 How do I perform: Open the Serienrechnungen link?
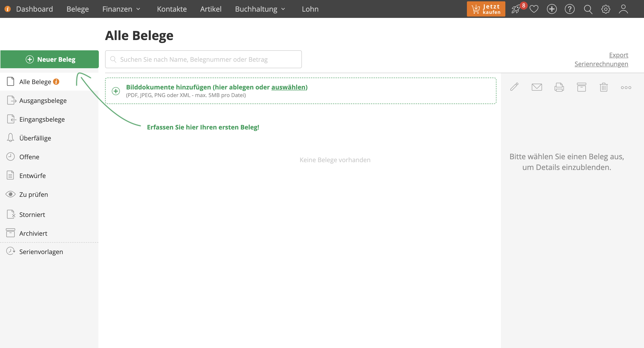point(601,64)
